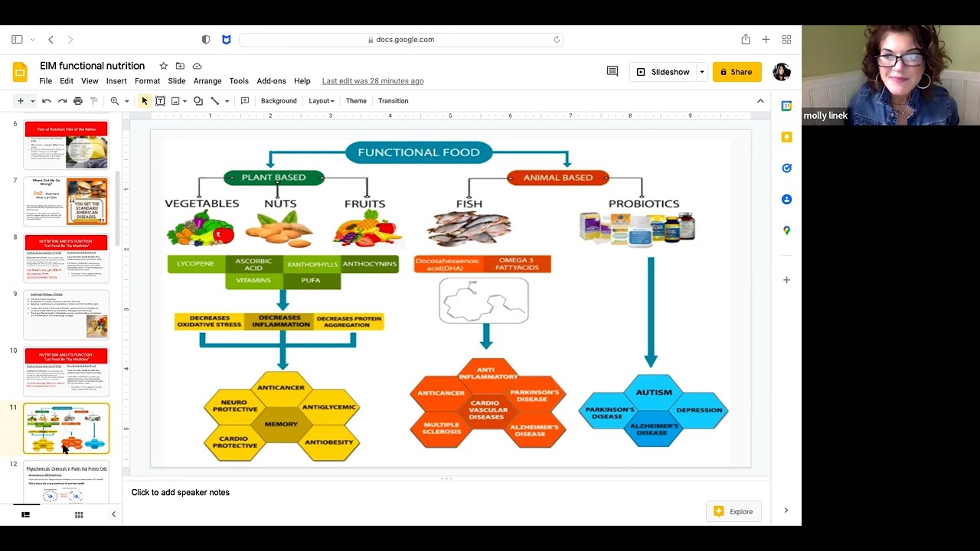The image size is (980, 551).
Task: Click the Safari Back button
Action: 51,40
